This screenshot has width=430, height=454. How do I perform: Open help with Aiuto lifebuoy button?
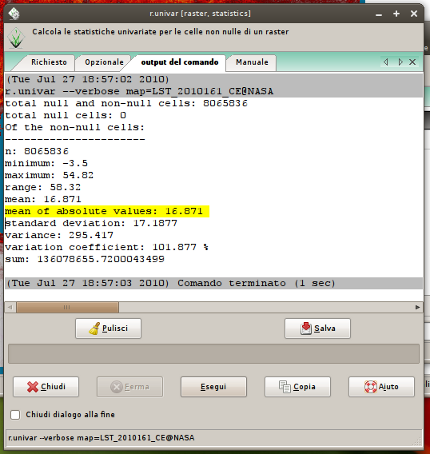381,387
